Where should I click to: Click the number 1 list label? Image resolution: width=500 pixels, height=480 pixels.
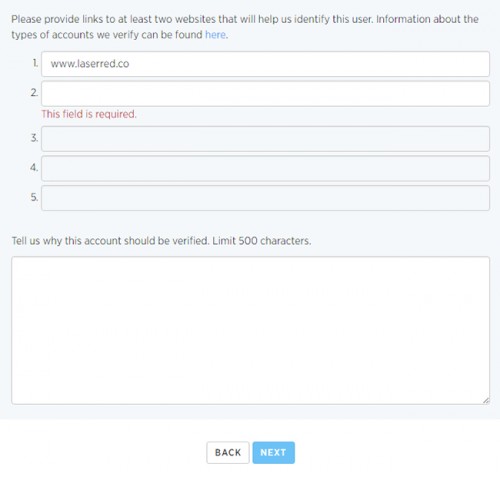(x=35, y=63)
